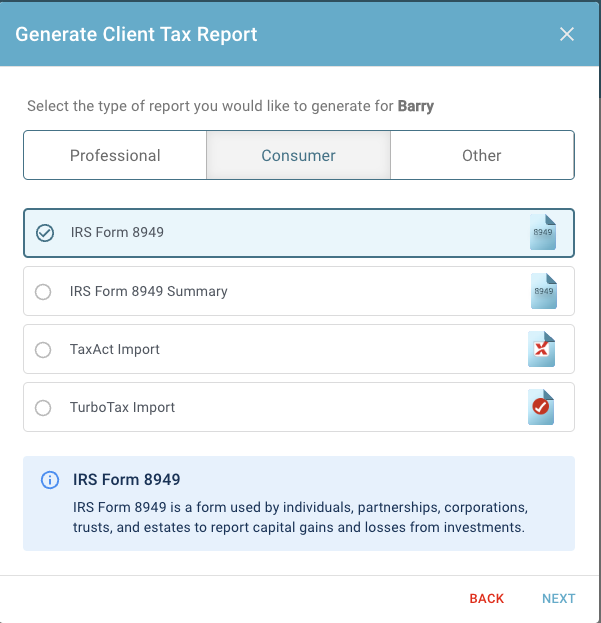Close the Generate Client Tax Report dialog

point(567,34)
